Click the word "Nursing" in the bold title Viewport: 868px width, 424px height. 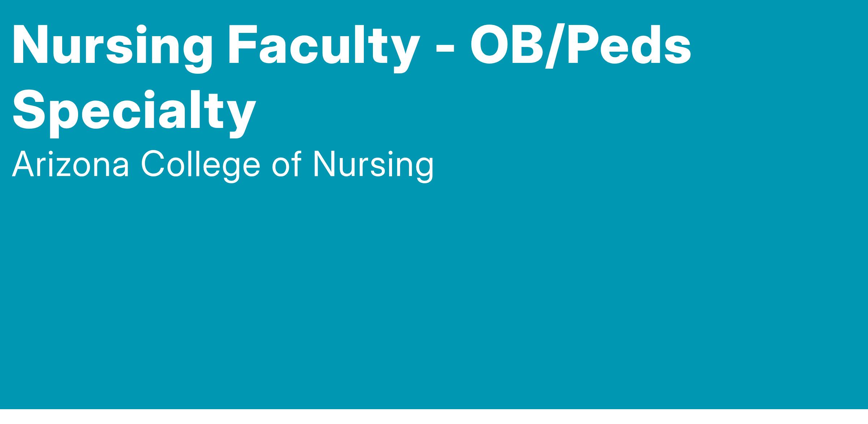112,45
